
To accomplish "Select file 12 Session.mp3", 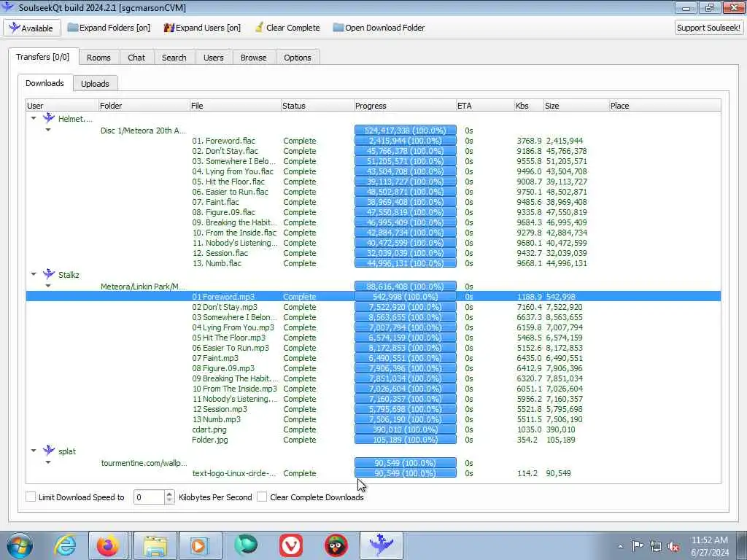I will [220, 408].
